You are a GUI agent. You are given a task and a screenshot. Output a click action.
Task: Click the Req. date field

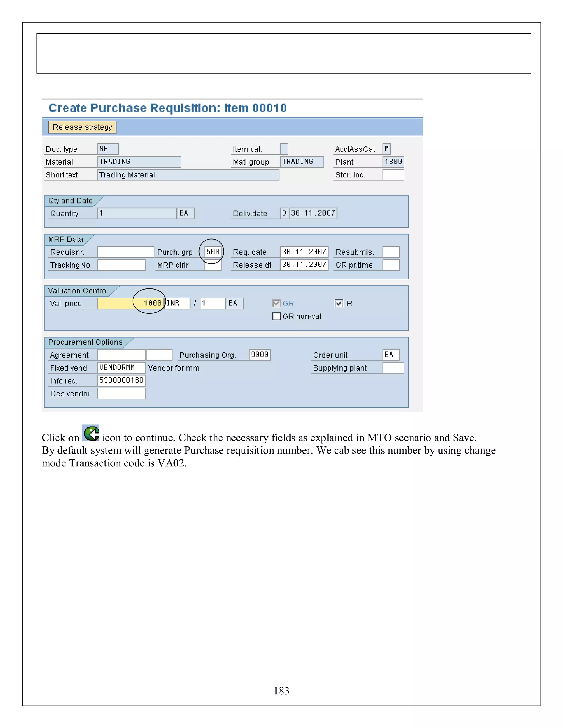click(304, 252)
